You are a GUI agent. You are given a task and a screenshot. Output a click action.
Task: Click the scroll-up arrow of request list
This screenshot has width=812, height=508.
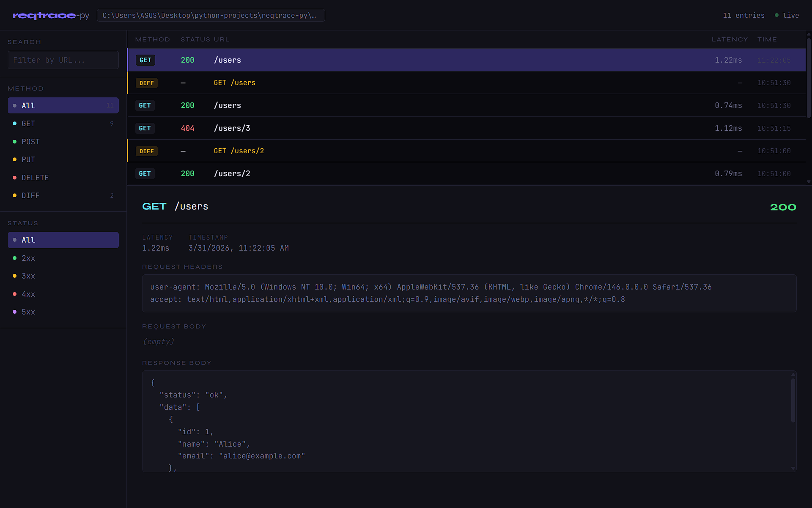[809, 34]
